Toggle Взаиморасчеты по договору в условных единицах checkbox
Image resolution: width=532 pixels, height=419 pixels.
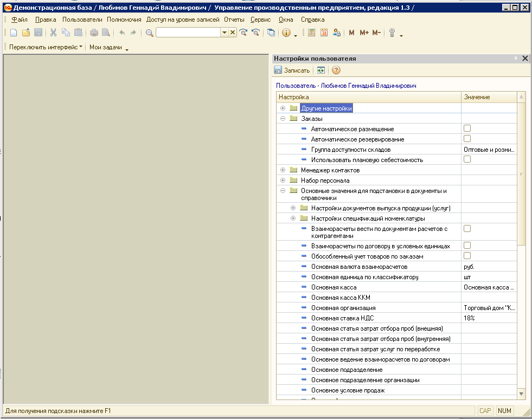click(x=467, y=245)
